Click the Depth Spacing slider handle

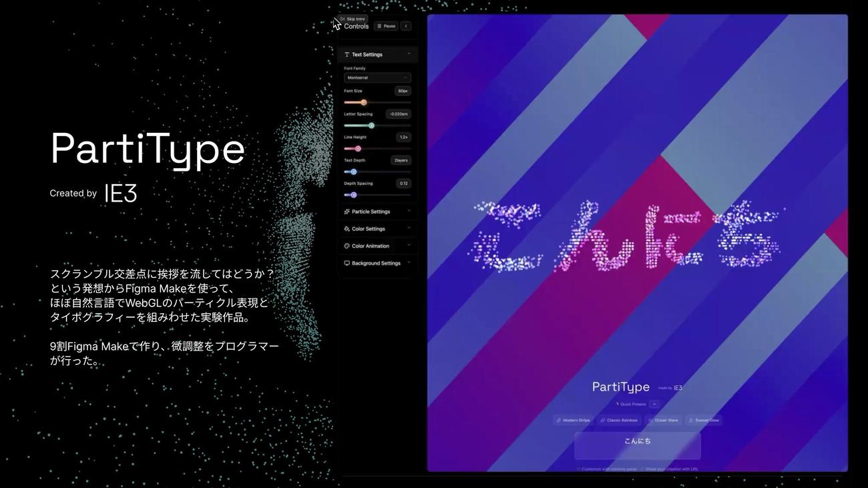point(353,195)
